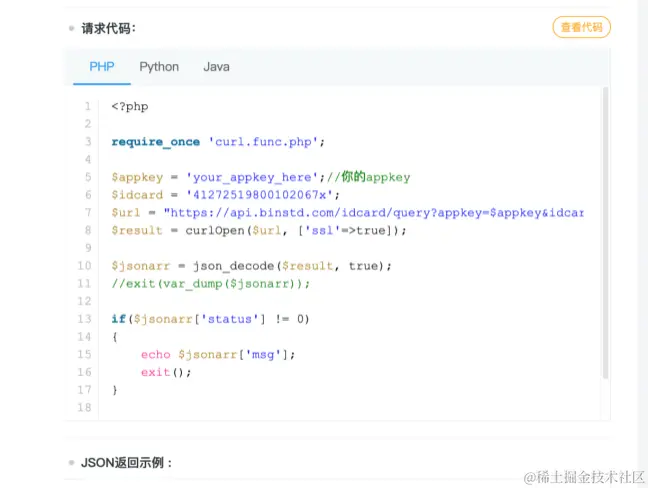Click the 查看代码 button
650x490 pixels.
581,27
